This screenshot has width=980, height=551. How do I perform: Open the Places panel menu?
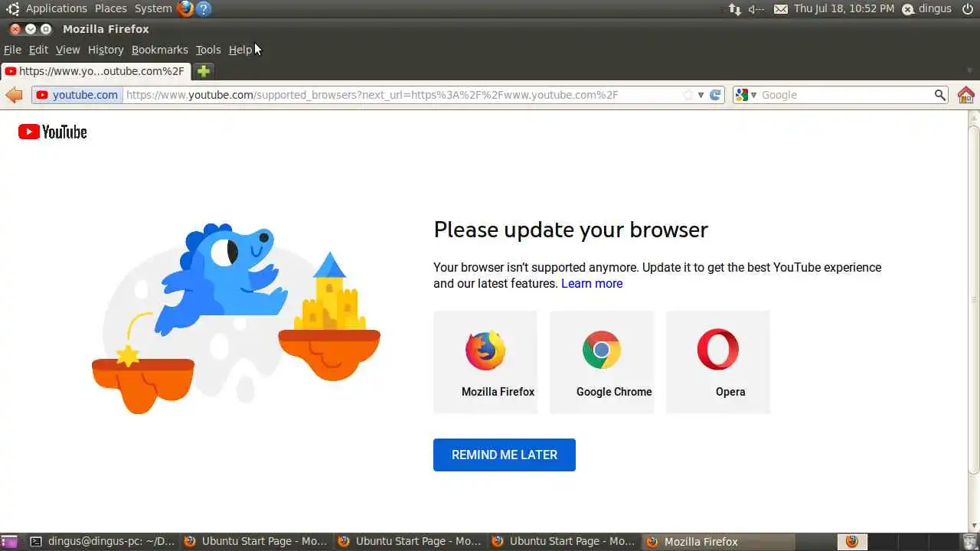click(x=111, y=8)
